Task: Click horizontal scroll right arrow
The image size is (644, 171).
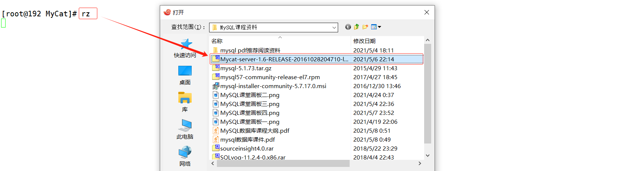Action: coord(420,163)
